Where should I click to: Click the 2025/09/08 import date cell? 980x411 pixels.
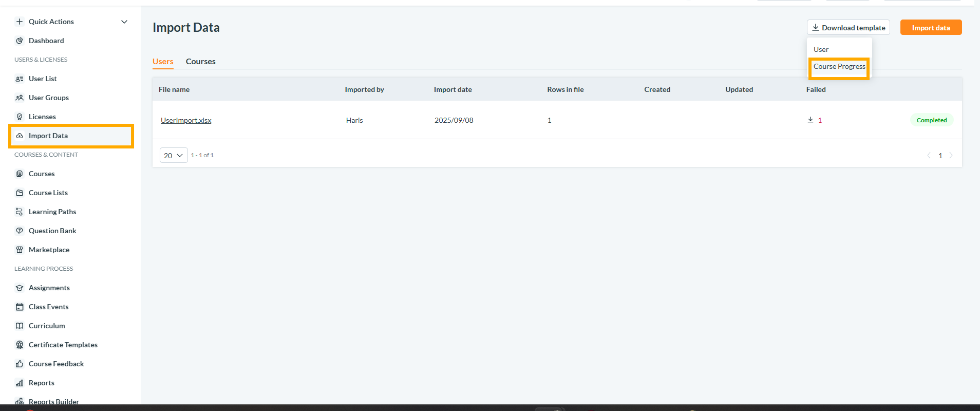click(x=454, y=120)
